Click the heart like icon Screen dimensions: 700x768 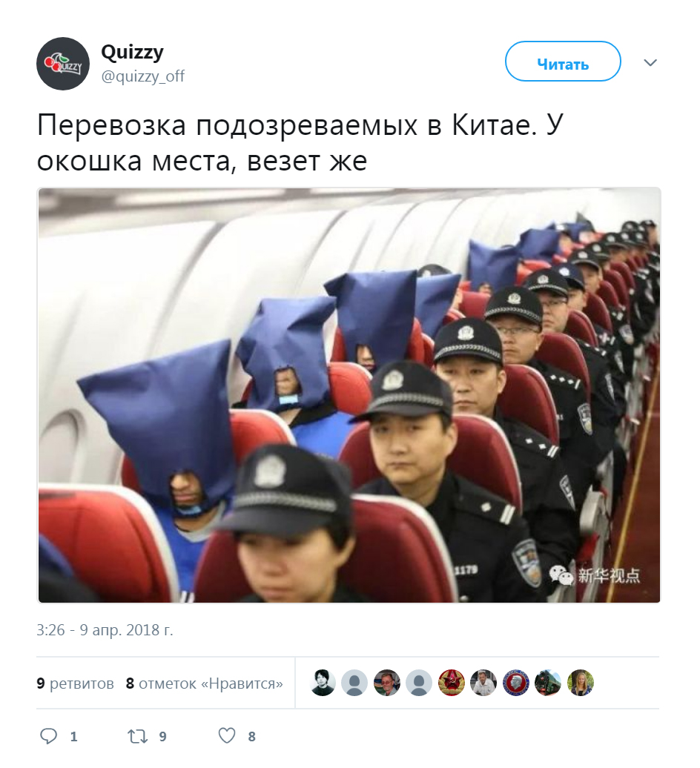coord(227,735)
